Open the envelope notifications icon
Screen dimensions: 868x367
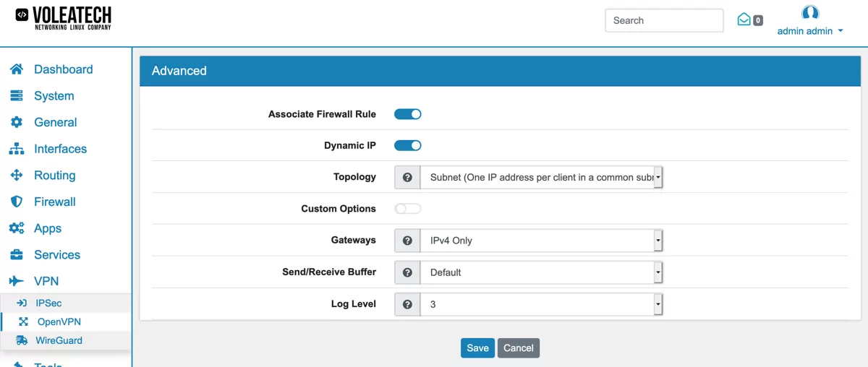744,20
